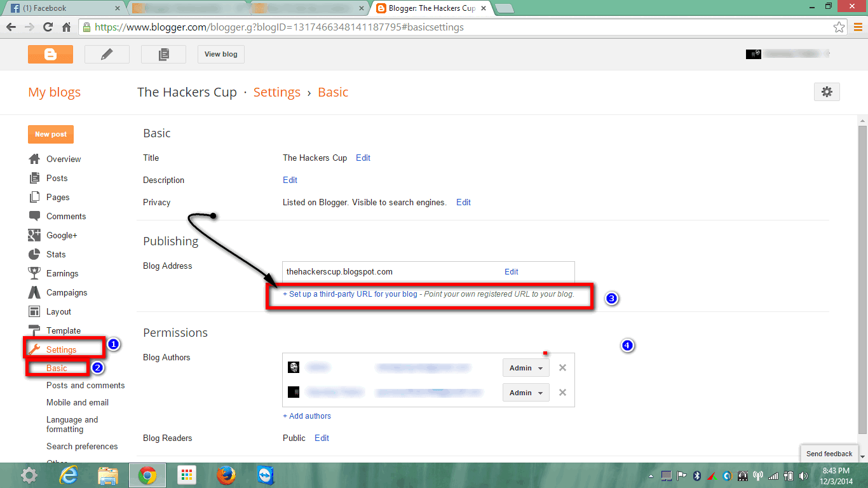The image size is (868, 488).
Task: Open the Chrome hamburger menu
Action: 858,27
